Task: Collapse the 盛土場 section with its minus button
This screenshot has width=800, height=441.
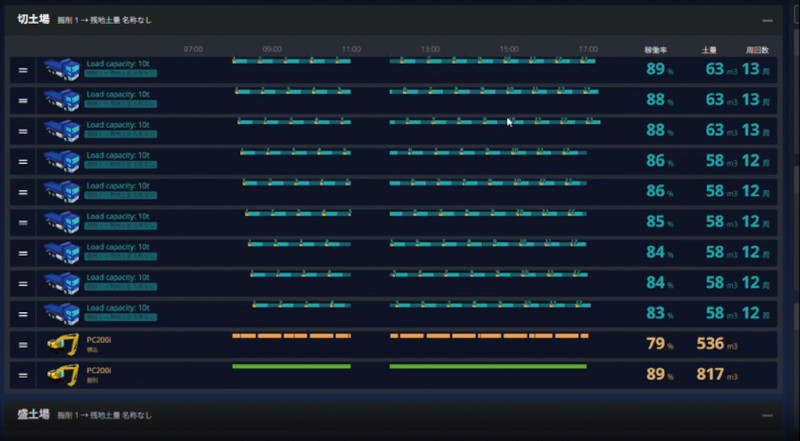Action: pos(767,415)
